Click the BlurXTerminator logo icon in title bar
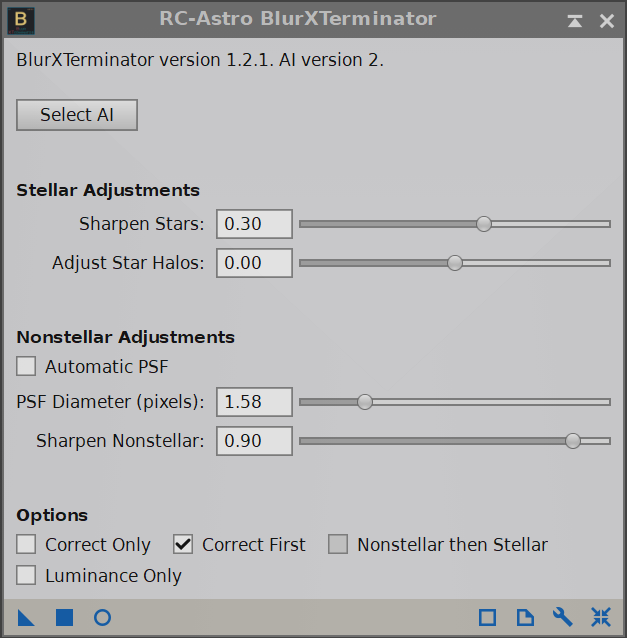 point(21,20)
